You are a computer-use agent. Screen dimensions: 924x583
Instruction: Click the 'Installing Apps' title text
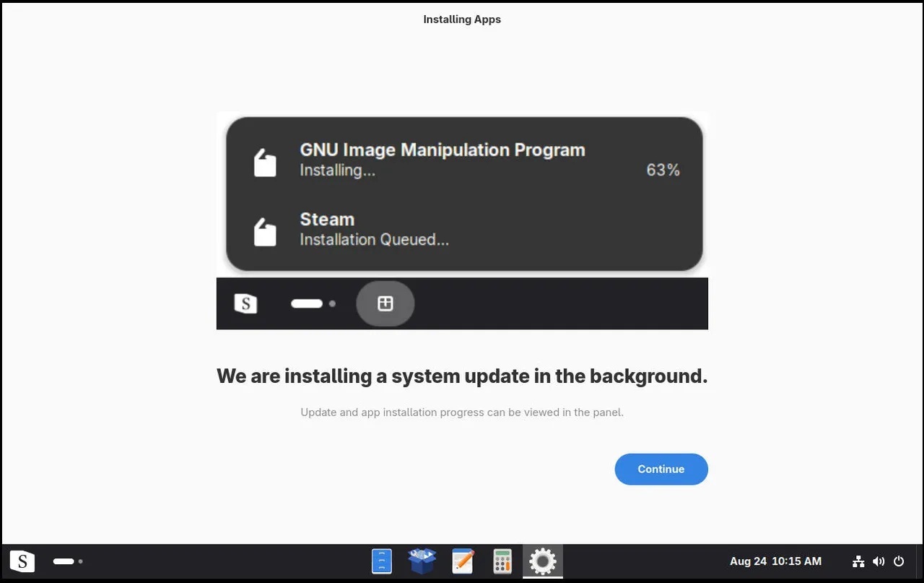462,20
